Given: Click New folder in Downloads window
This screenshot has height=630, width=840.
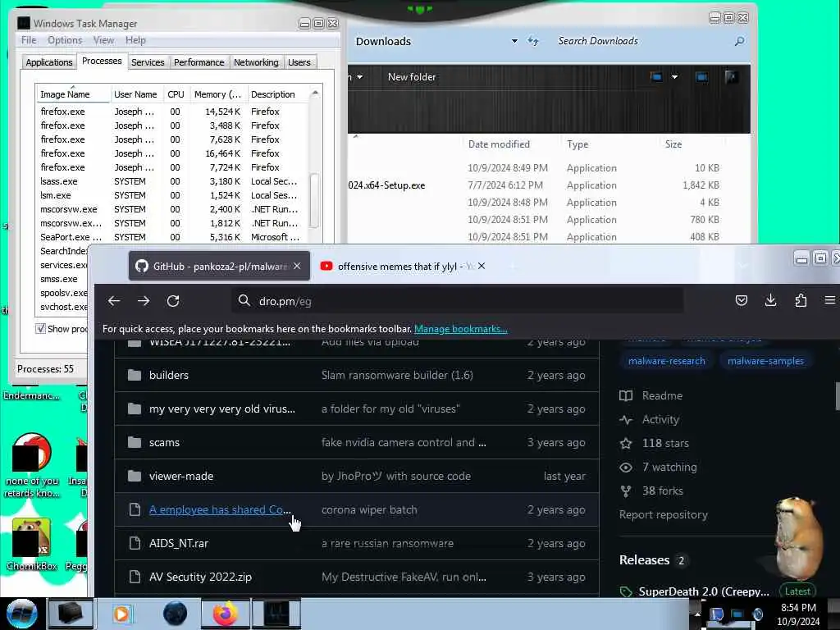Looking at the screenshot, I should (412, 77).
